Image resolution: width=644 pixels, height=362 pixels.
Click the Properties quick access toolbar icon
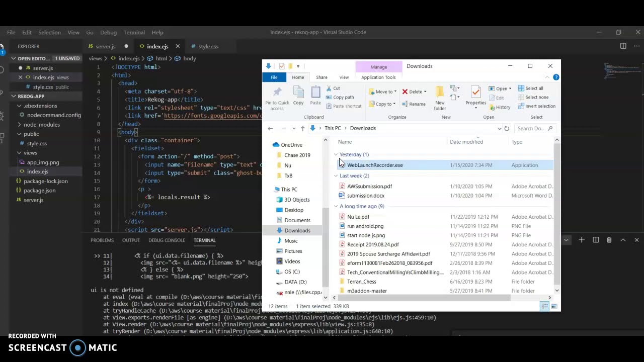281,66
